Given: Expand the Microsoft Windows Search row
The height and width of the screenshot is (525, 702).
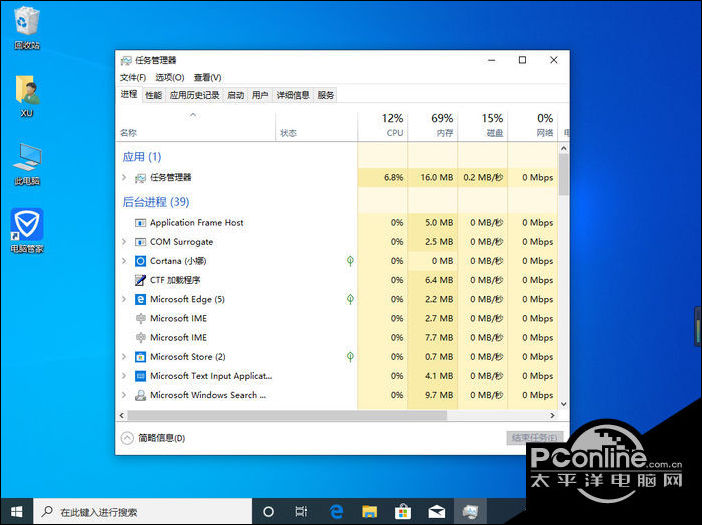Looking at the screenshot, I should [124, 395].
